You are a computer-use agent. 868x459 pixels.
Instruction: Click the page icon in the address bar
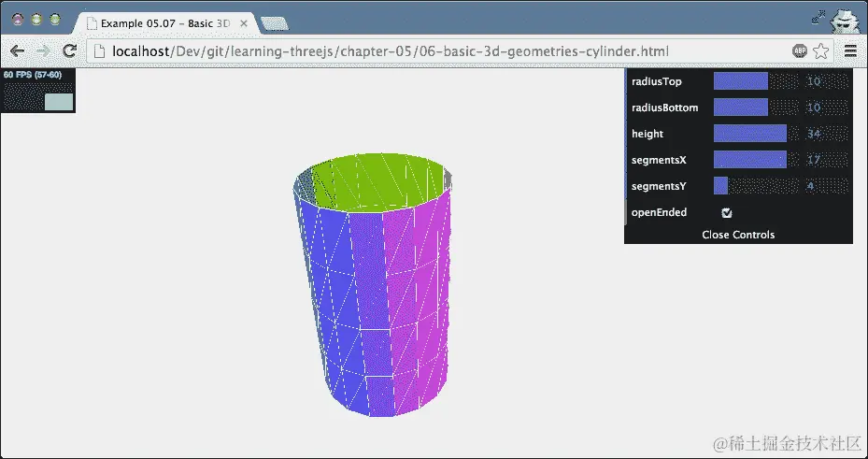(x=99, y=51)
